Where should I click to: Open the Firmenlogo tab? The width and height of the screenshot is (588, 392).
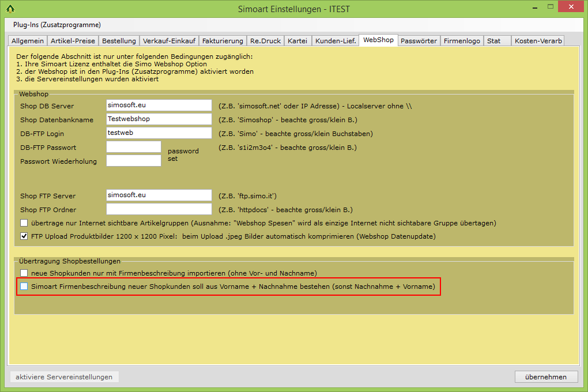463,41
